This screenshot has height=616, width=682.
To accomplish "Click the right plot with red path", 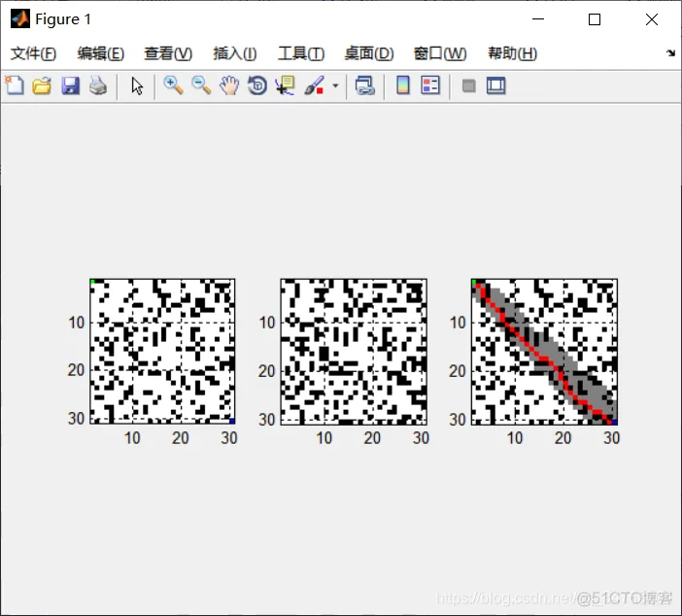I will 544,352.
